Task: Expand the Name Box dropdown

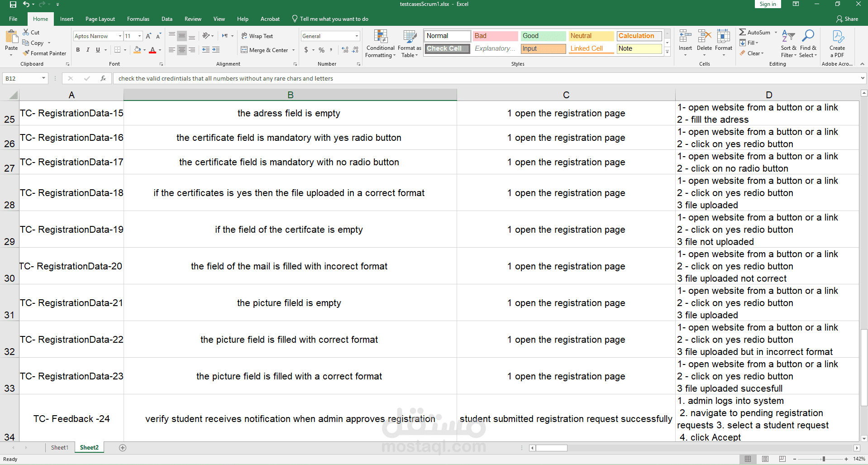Action: [x=43, y=78]
